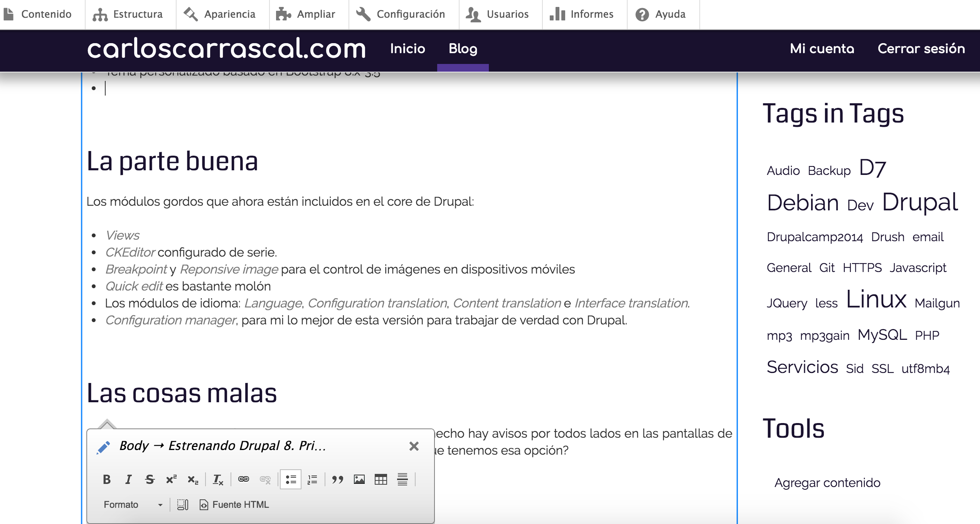The height and width of the screenshot is (524, 980).
Task: Click Agregar contenido under Tools
Action: point(827,483)
